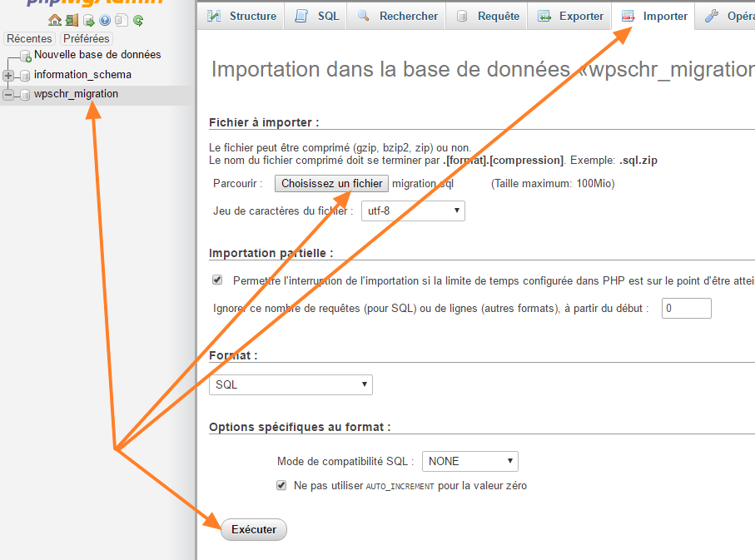Toggle the partial import interruption option
755x560 pixels.
[x=217, y=280]
